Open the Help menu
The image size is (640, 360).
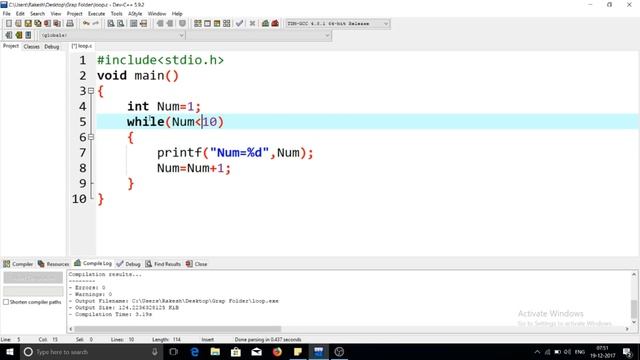pos(177,13)
